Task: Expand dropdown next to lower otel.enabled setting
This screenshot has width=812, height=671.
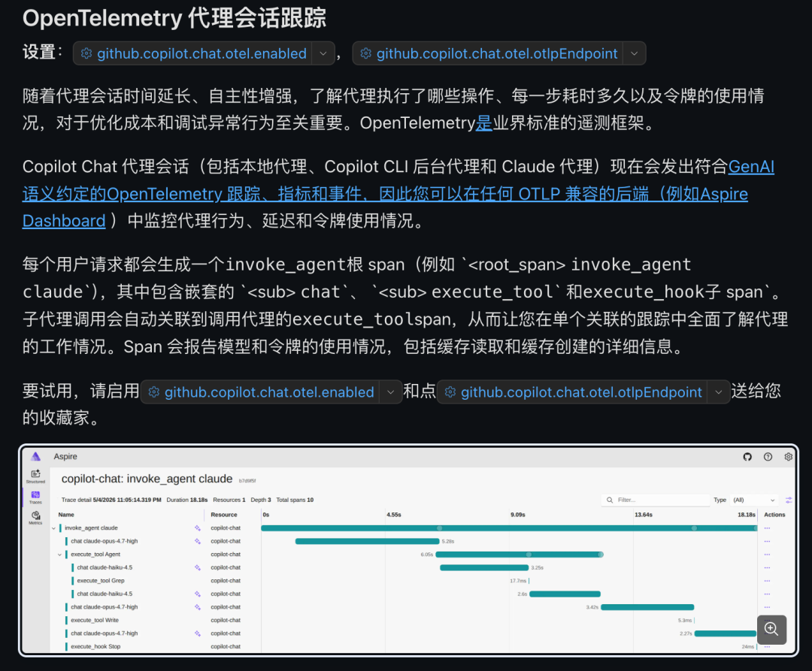Action: click(x=391, y=392)
